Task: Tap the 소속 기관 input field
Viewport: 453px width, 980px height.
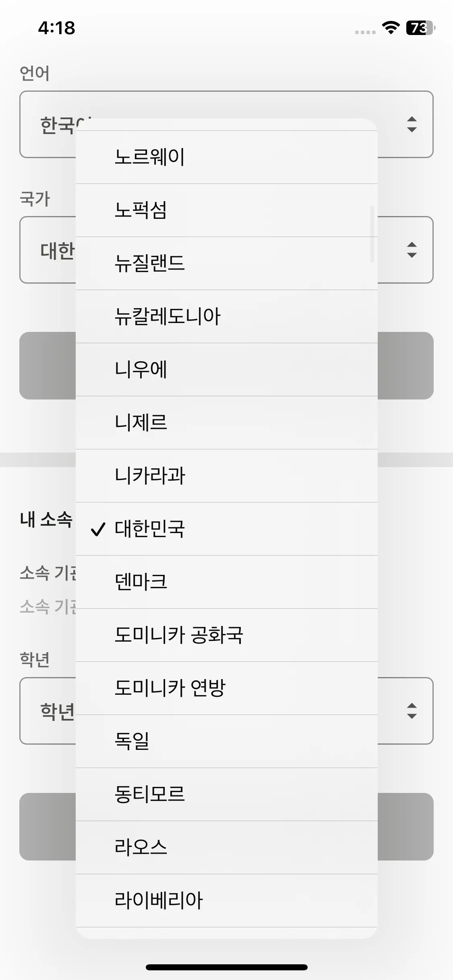Action: tap(48, 607)
